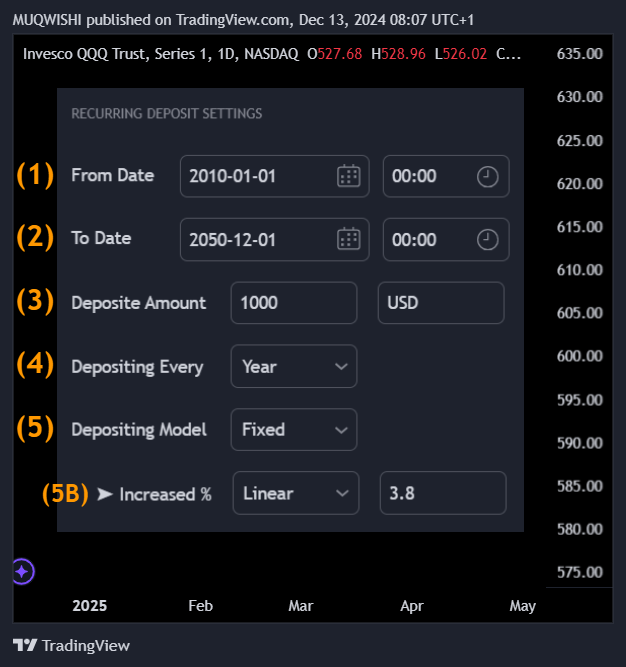The width and height of the screenshot is (626, 667).
Task: Click the TradingView logo at bottom
Action: click(x=71, y=645)
